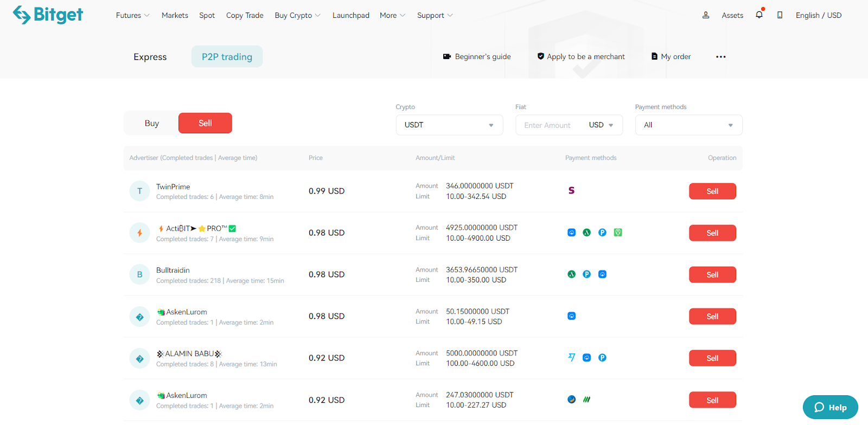
Task: Click the round blue-yellow payment icon in last row
Action: [571, 400]
